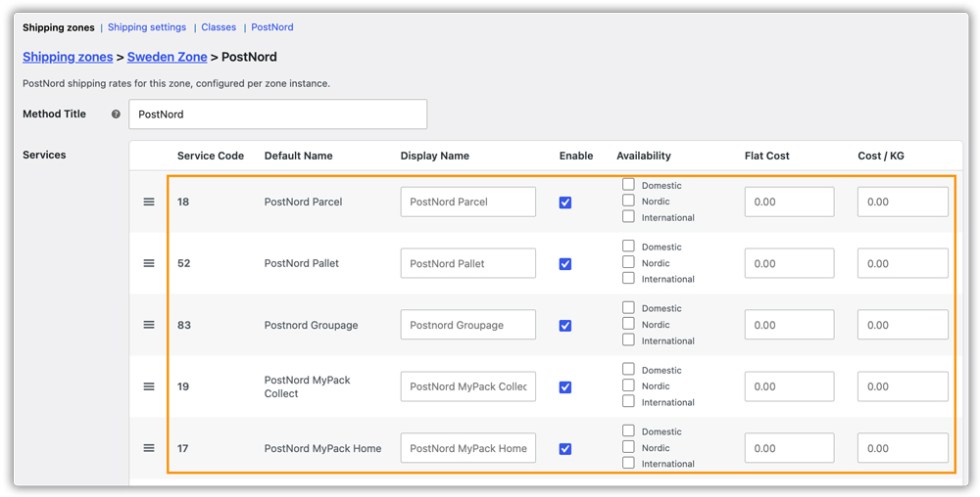Click Availability column header
The image size is (980, 497).
(x=644, y=156)
